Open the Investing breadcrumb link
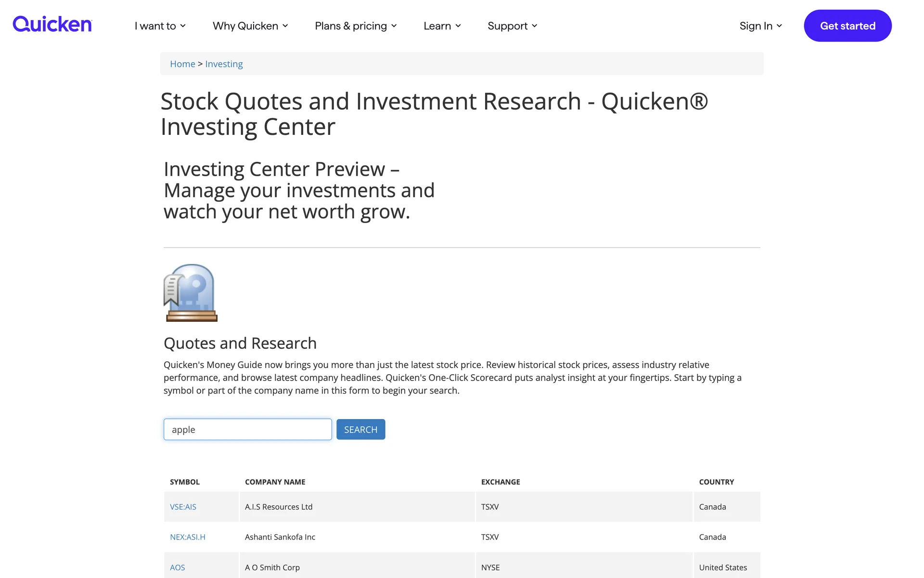This screenshot has height=578, width=924. pos(224,64)
